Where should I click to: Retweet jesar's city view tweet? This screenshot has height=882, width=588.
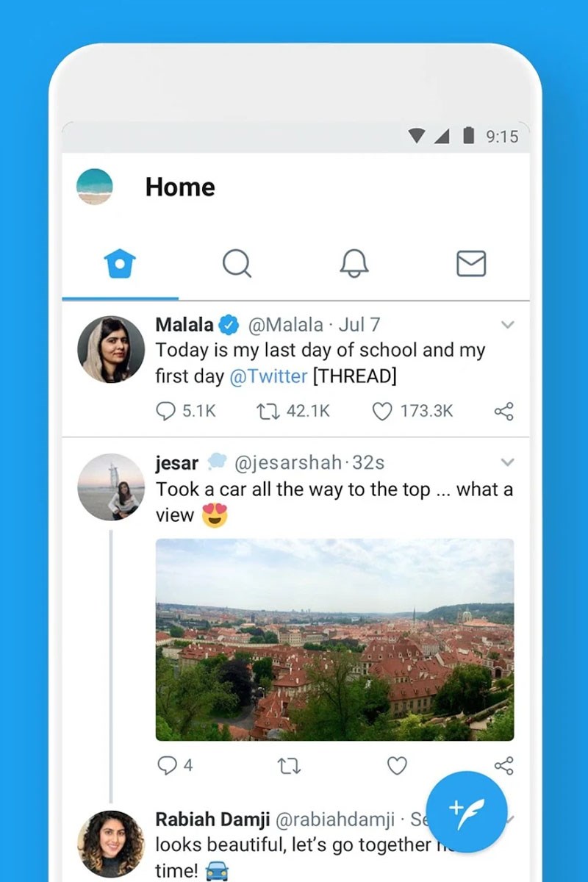pyautogui.click(x=289, y=766)
